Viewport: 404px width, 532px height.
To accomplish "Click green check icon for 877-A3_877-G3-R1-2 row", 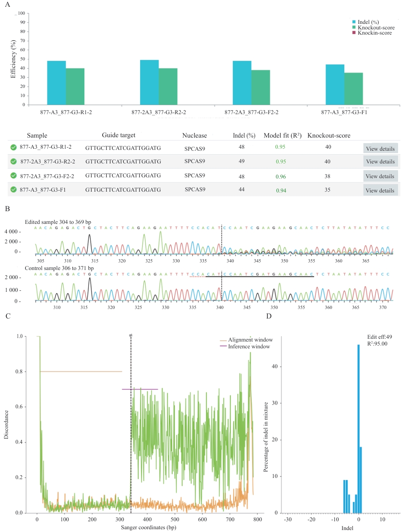I will (x=14, y=148).
